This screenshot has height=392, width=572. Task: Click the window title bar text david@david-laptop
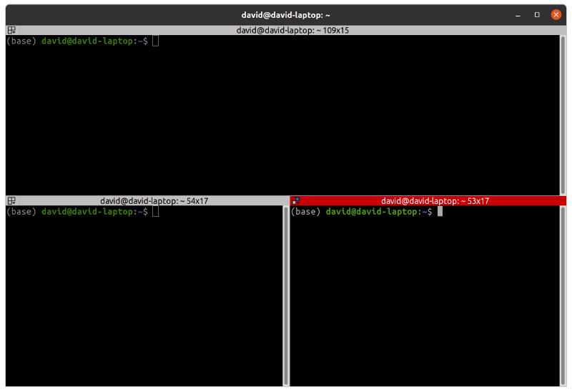click(285, 14)
